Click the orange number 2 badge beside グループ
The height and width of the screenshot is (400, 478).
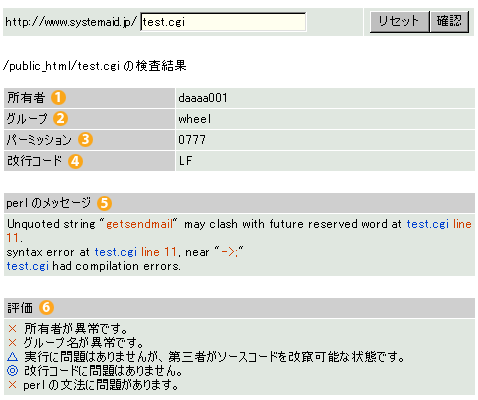(x=60, y=118)
